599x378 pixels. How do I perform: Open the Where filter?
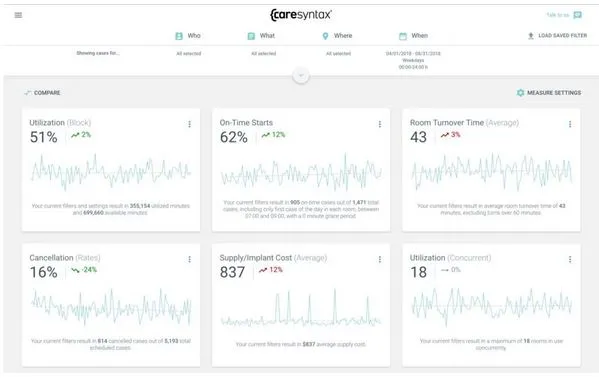pyautogui.click(x=337, y=36)
